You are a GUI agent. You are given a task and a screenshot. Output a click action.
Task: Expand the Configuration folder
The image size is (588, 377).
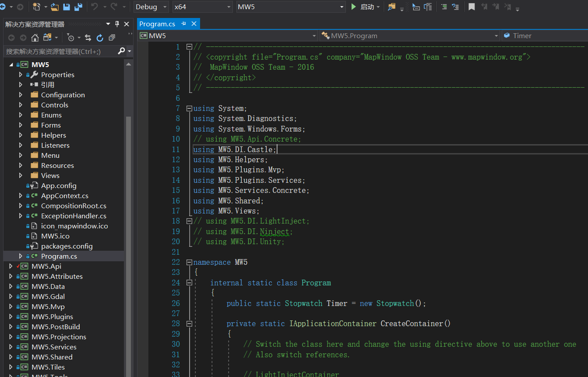(x=21, y=95)
